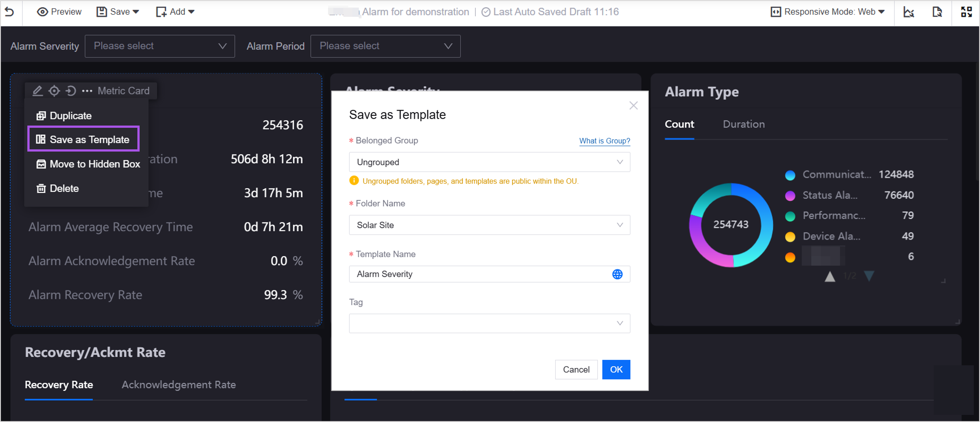Expand the Tag dropdown
Screen dimensions: 980x422
click(490, 323)
